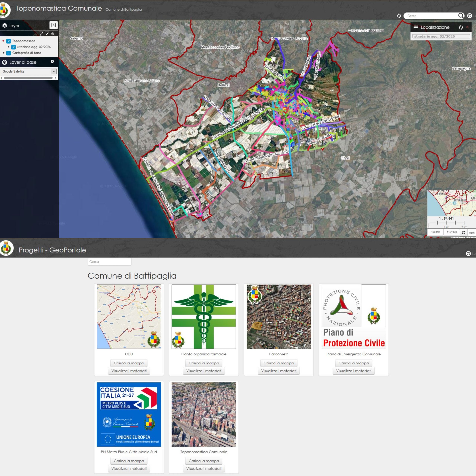Open the Layer di base info icon
The height and width of the screenshot is (476, 476).
(52, 61)
